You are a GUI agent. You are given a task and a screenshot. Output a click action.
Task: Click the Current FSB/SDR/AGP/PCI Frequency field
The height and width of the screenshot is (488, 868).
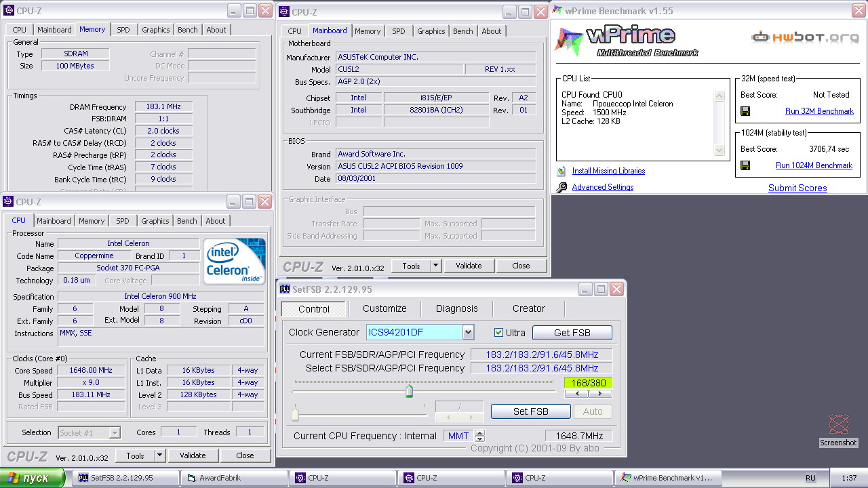coord(542,354)
